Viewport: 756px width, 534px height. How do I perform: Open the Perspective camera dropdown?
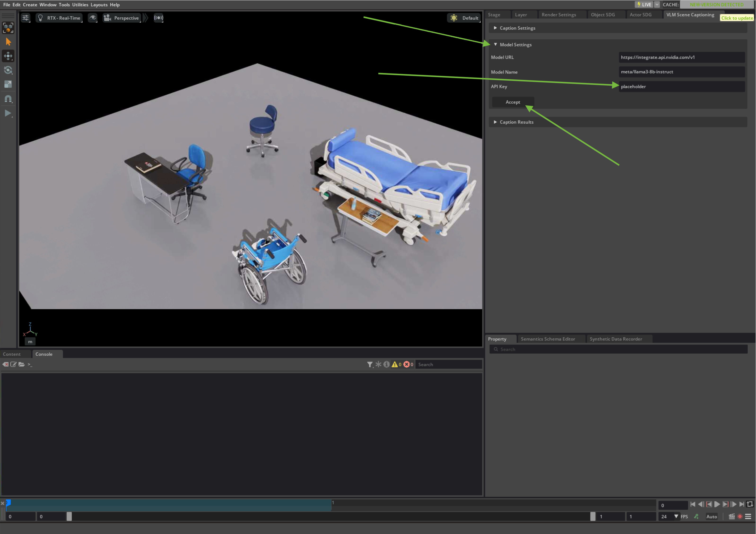point(122,18)
